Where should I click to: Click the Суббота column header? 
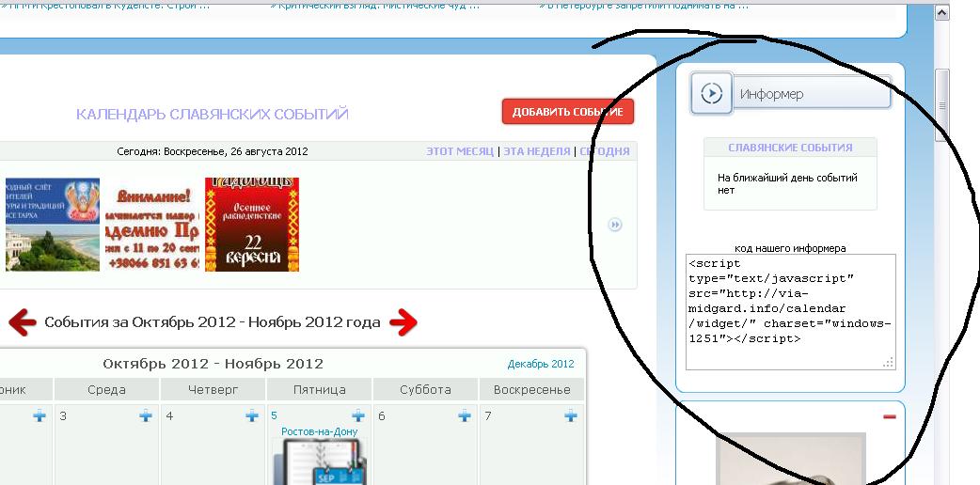[426, 389]
